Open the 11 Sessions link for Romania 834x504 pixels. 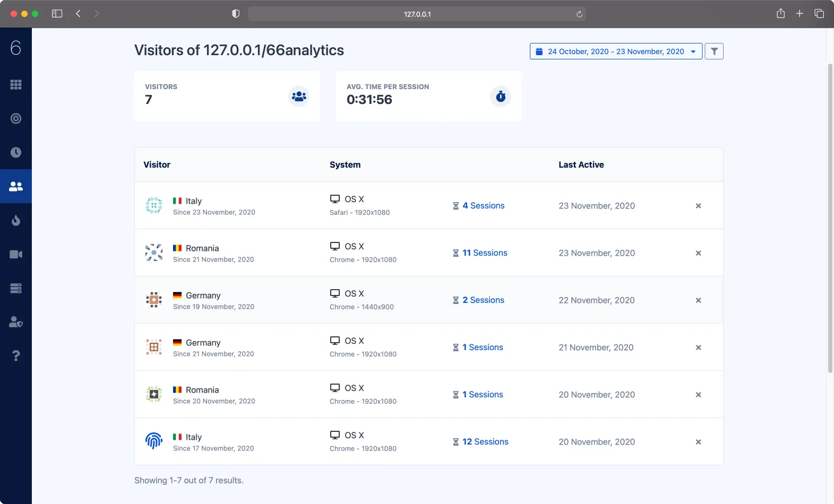pos(485,253)
